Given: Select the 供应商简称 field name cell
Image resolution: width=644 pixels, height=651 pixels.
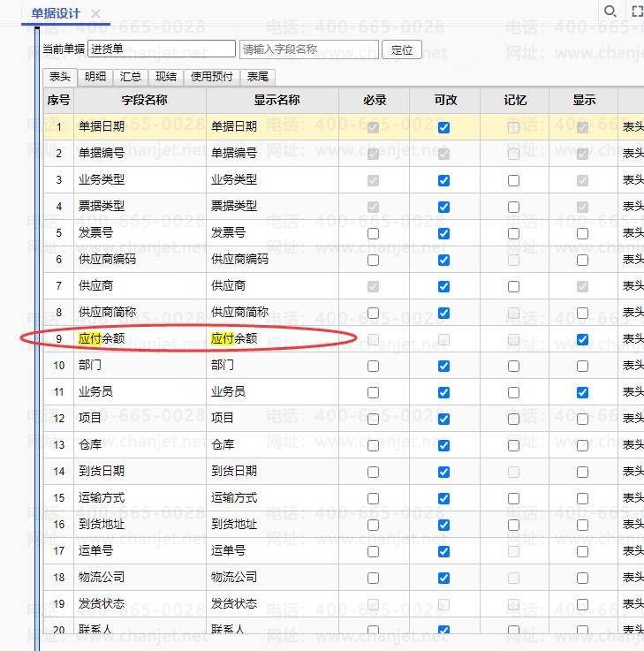Looking at the screenshot, I should [x=140, y=312].
